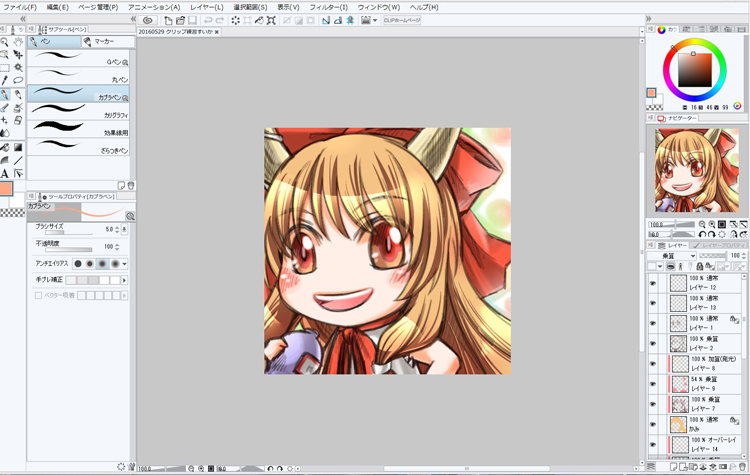Click the Undo arrow in toolbar
750x475 pixels.
[x=208, y=20]
